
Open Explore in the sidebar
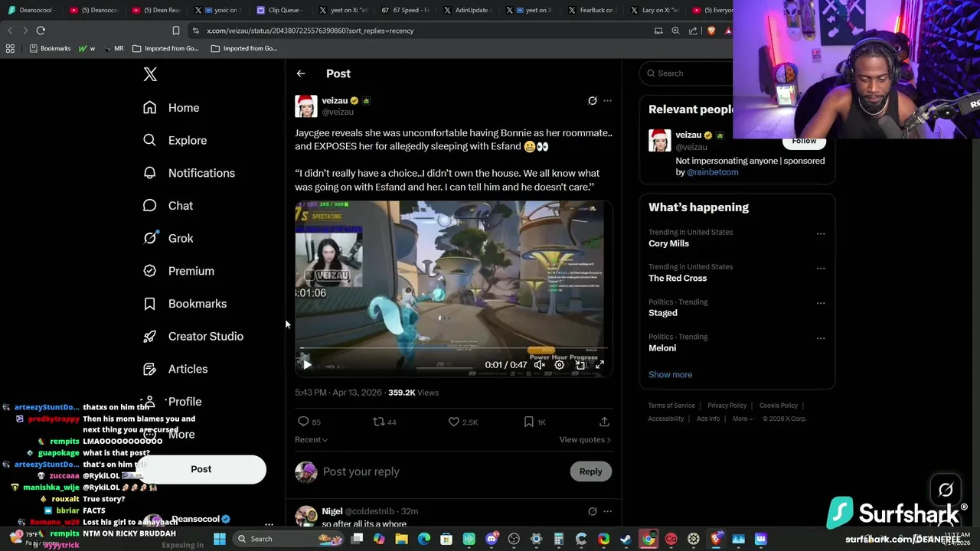coord(175,141)
